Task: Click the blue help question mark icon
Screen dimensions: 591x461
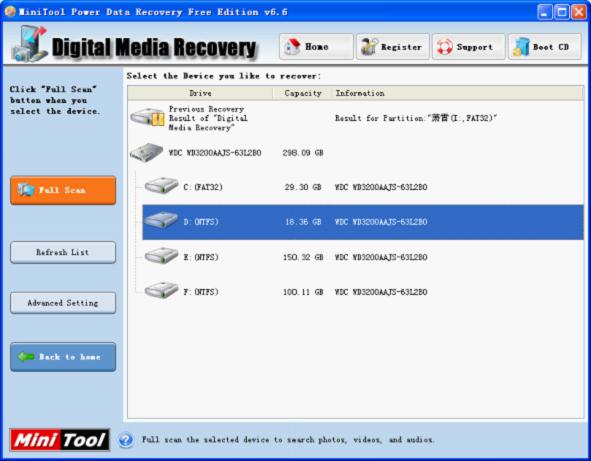Action: (x=126, y=440)
